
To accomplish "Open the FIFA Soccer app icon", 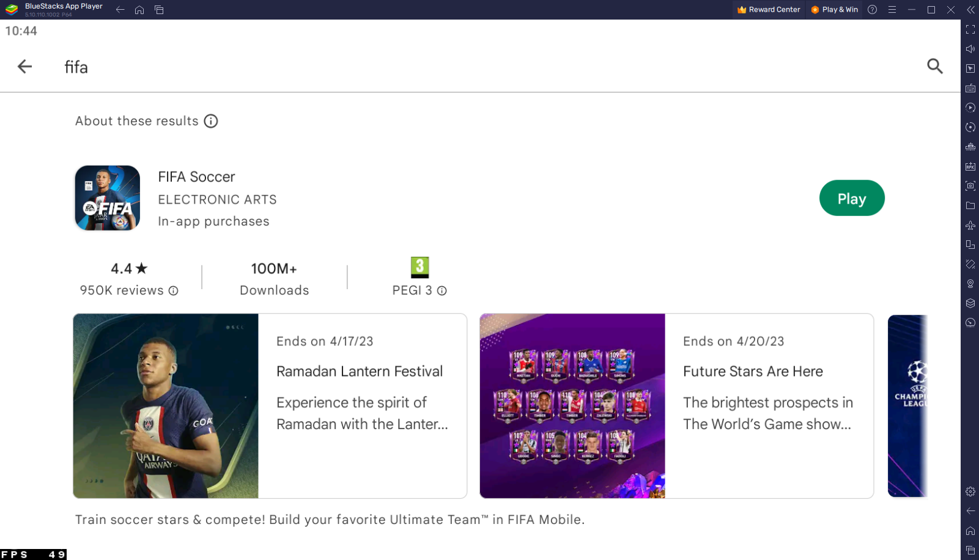I will click(108, 198).
